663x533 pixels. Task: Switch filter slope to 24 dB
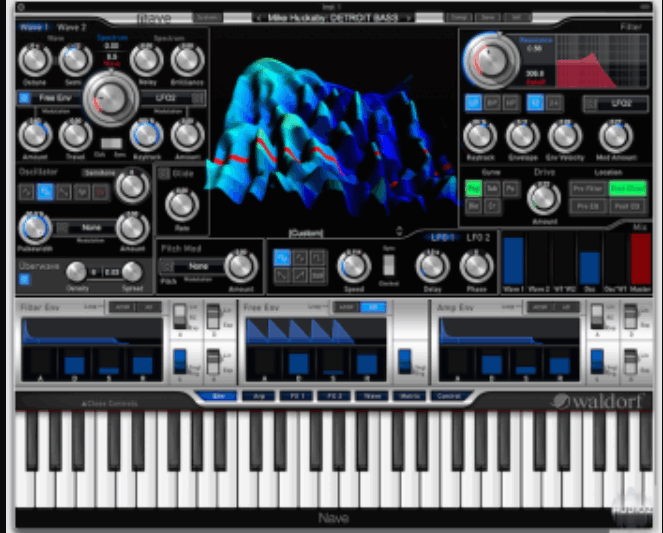553,103
